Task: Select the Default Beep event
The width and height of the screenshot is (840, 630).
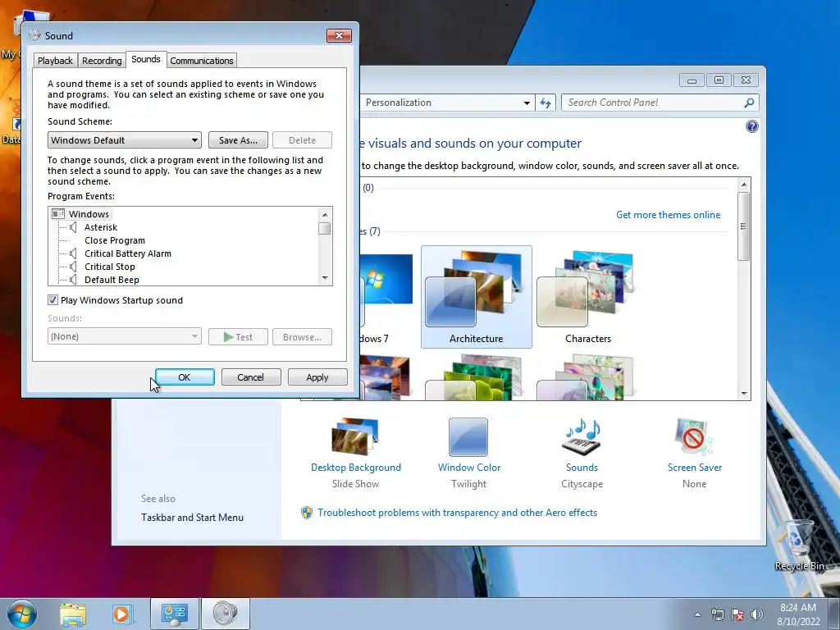Action: coord(112,280)
